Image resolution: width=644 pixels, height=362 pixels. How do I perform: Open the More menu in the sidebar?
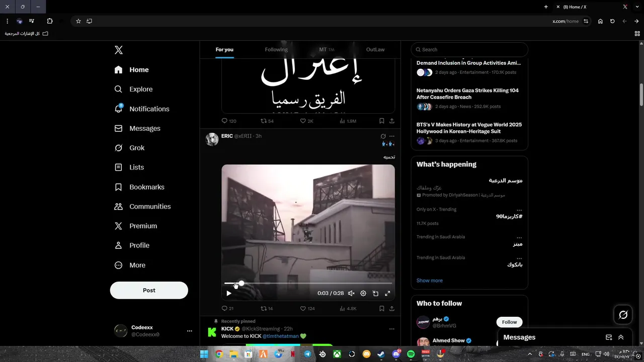(x=130, y=265)
